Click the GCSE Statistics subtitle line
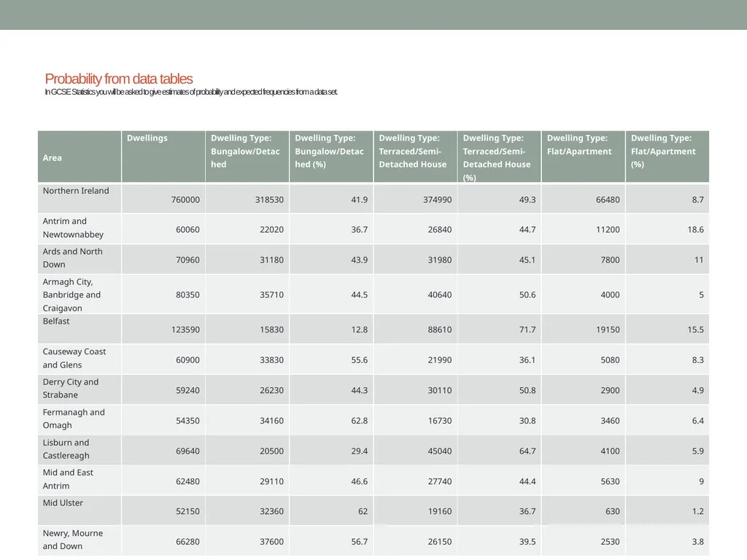The width and height of the screenshot is (747, 560). point(191,92)
